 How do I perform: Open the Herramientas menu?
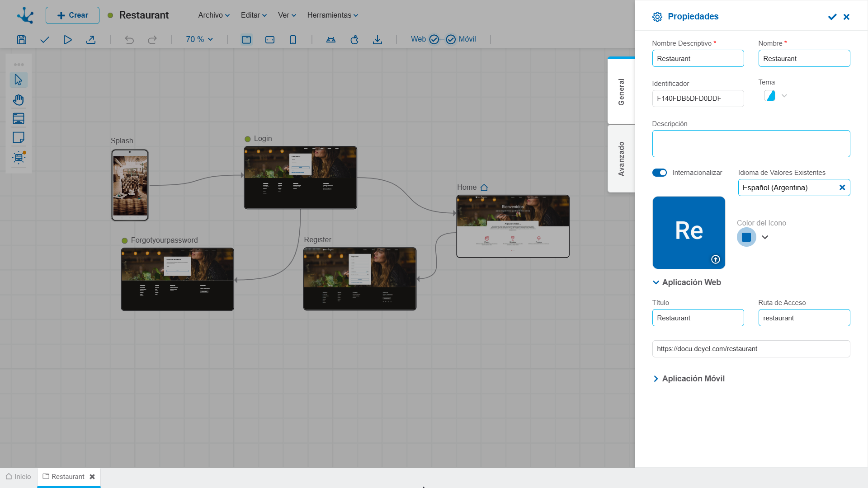click(332, 15)
